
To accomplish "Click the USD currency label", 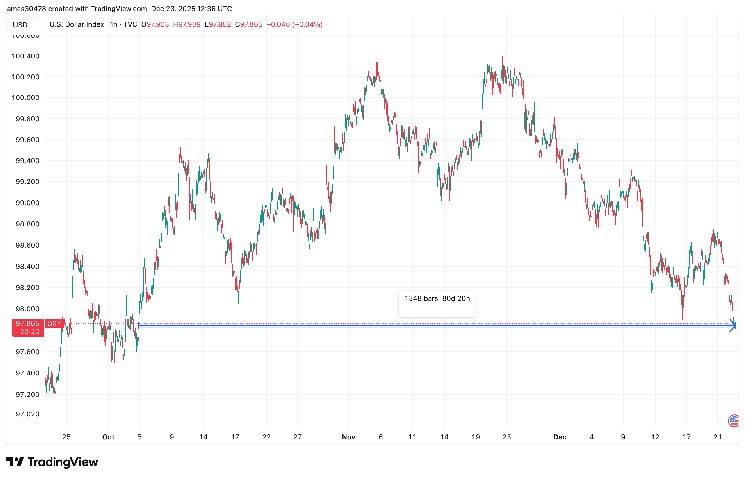I will 20,24.
